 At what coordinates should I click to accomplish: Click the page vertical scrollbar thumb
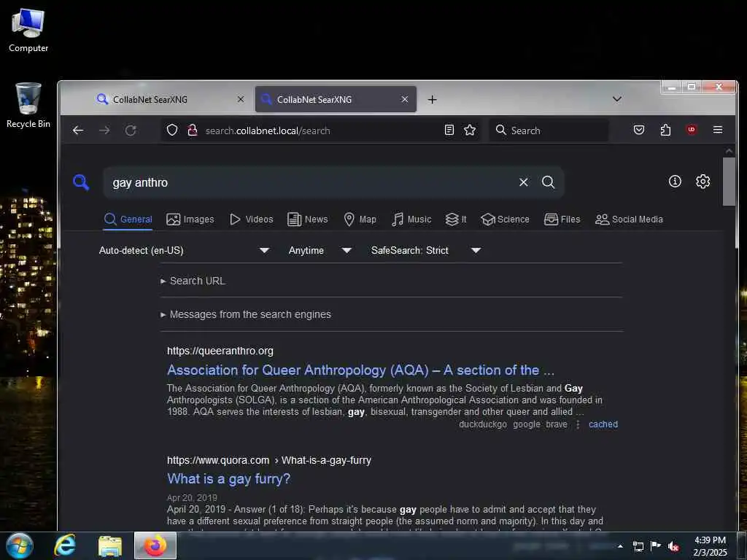tap(729, 182)
